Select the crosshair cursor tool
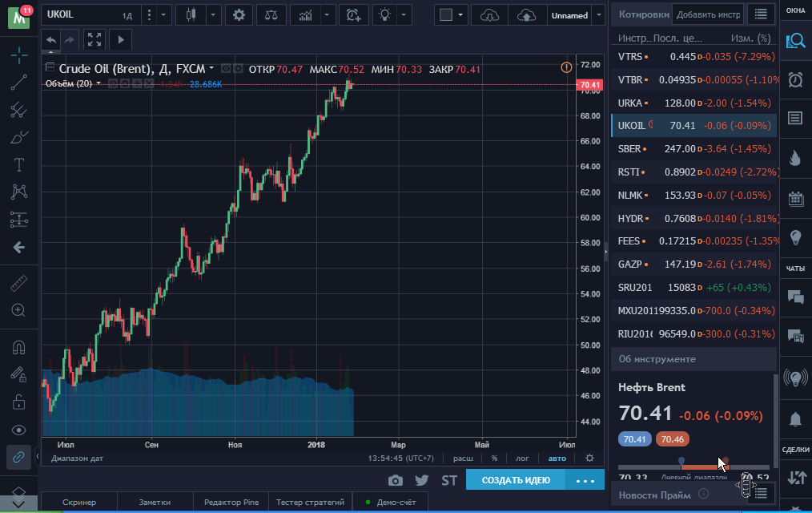Viewport: 812px width, 513px height. (19, 55)
